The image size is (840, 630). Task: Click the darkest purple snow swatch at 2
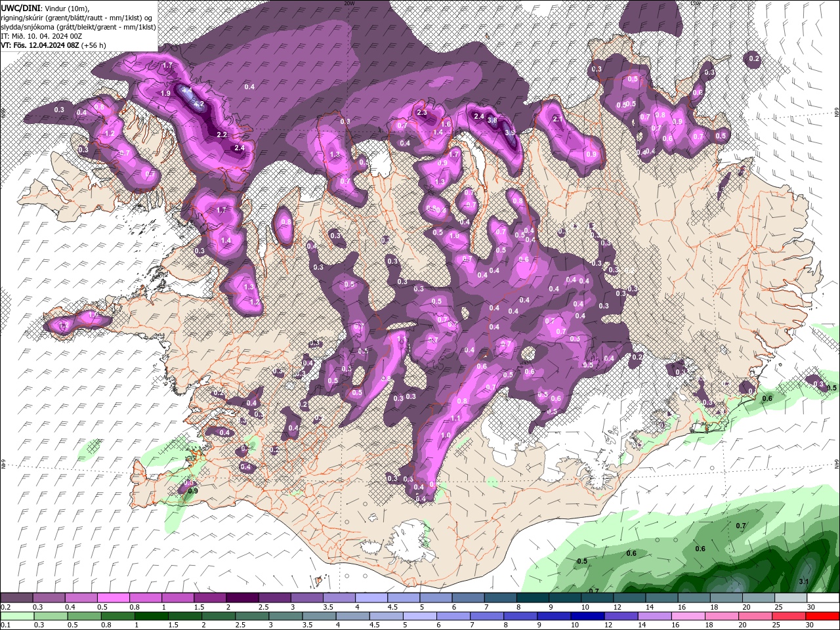coord(241,598)
